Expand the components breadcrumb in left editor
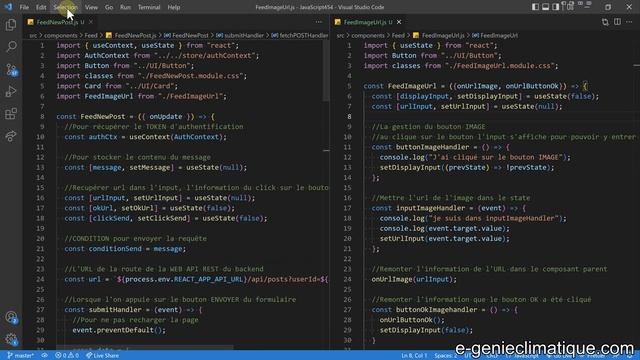The image size is (640, 360). pos(60,36)
